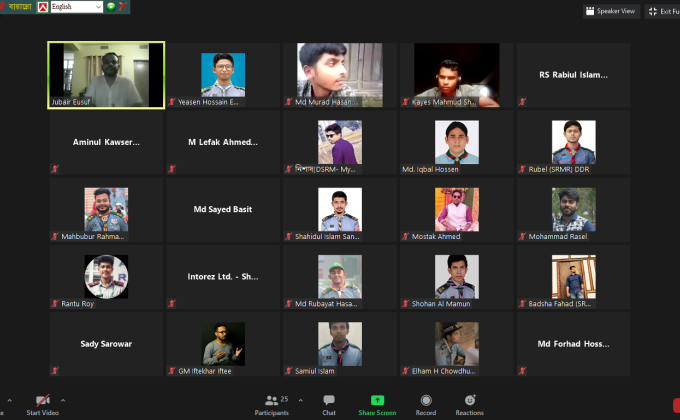This screenshot has height=420, width=680.
Task: Open the Participants panel
Action: point(270,400)
